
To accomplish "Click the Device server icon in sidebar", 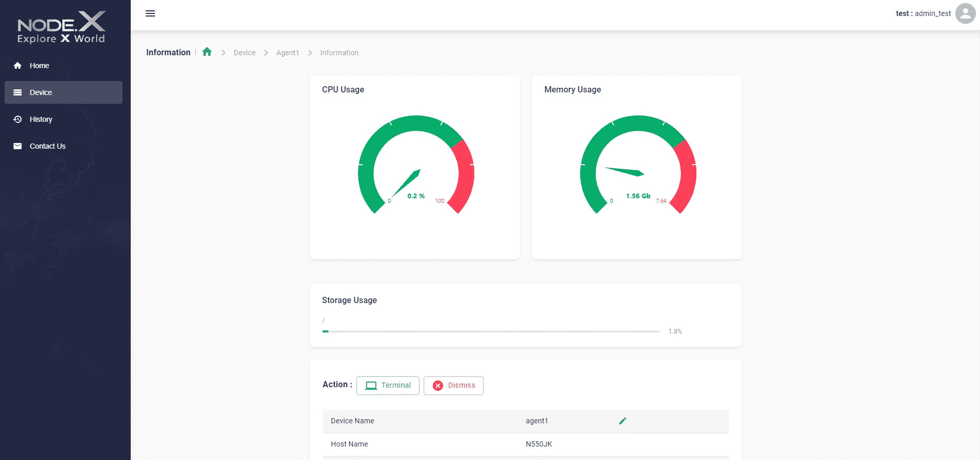I will pos(18,92).
